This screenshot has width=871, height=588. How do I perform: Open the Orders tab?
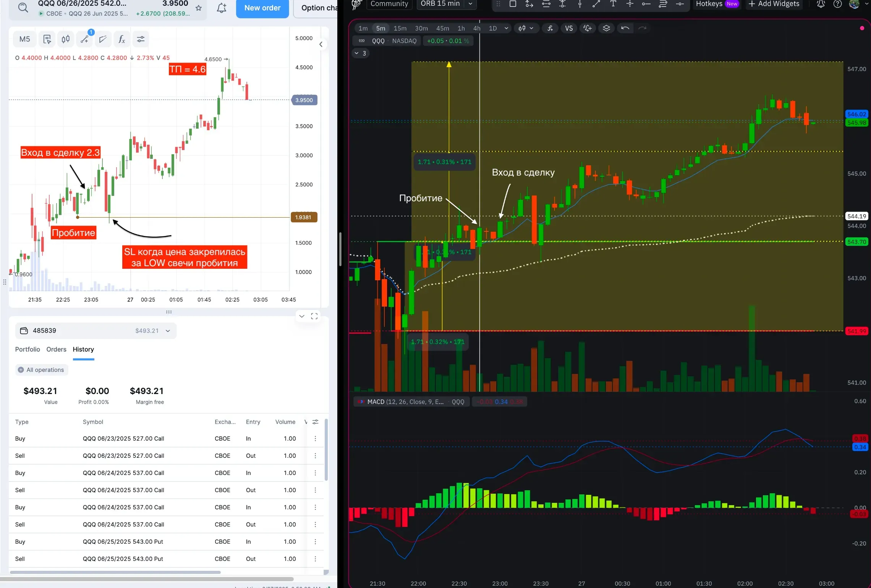point(56,349)
